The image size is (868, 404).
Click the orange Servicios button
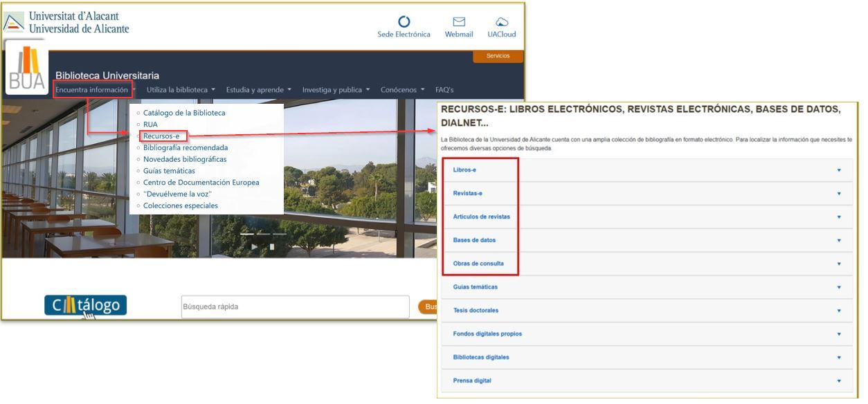[x=498, y=56]
